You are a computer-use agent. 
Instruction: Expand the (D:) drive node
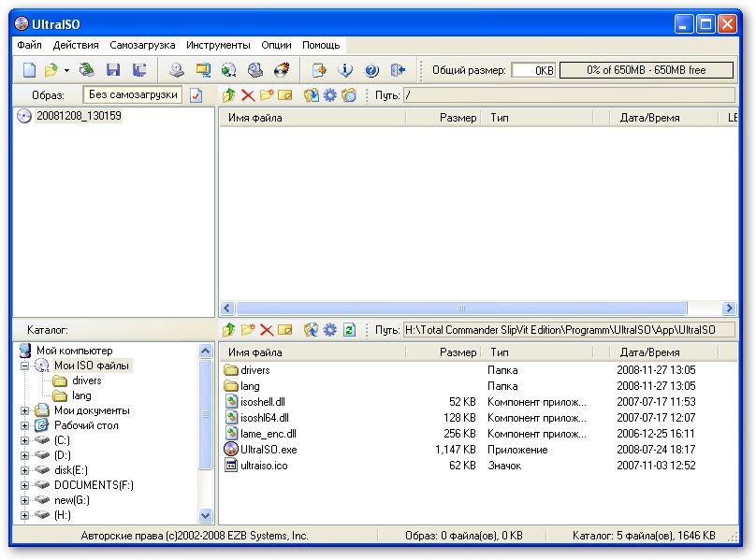[x=24, y=456]
